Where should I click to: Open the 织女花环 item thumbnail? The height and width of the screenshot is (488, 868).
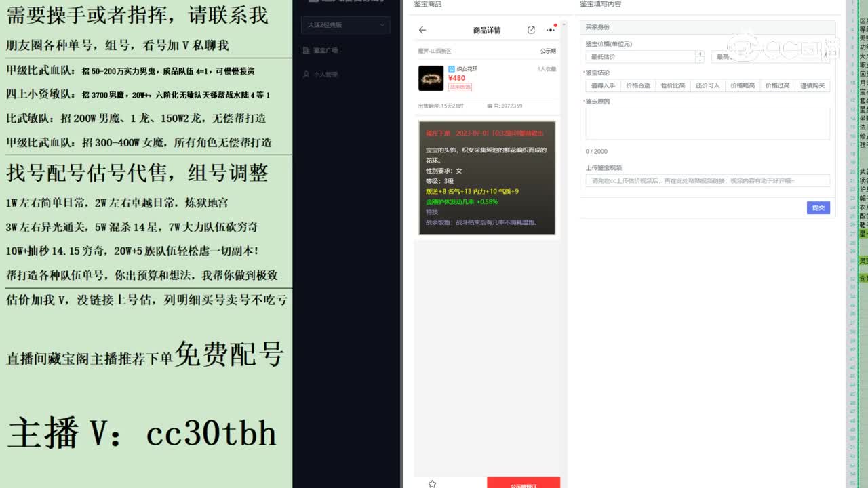coord(431,78)
